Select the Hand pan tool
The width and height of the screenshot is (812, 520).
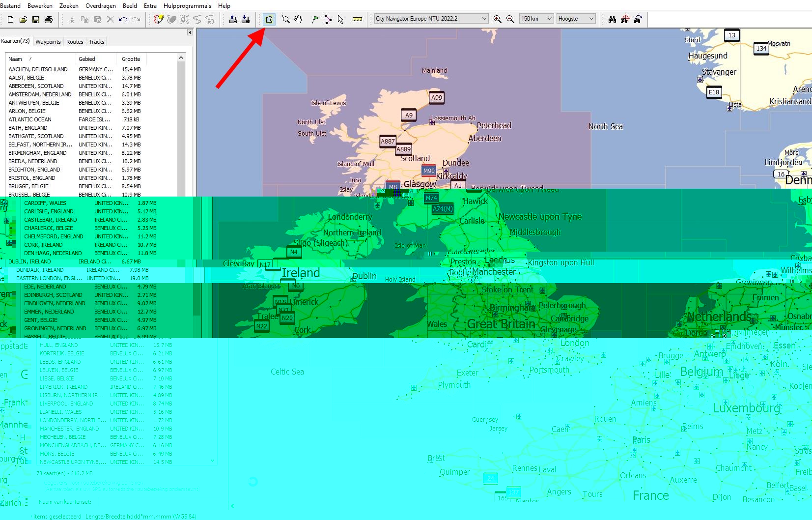point(298,19)
